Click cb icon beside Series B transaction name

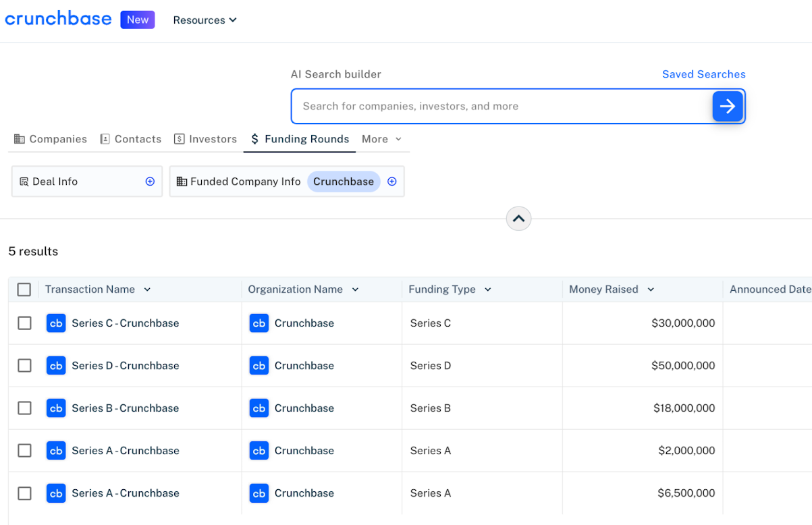point(56,408)
